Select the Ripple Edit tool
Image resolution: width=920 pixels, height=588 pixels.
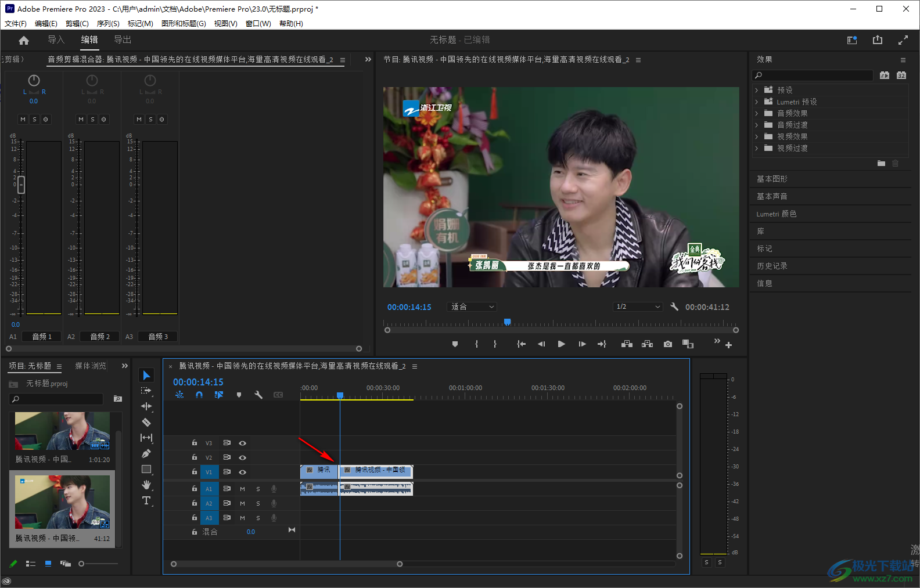tap(146, 406)
